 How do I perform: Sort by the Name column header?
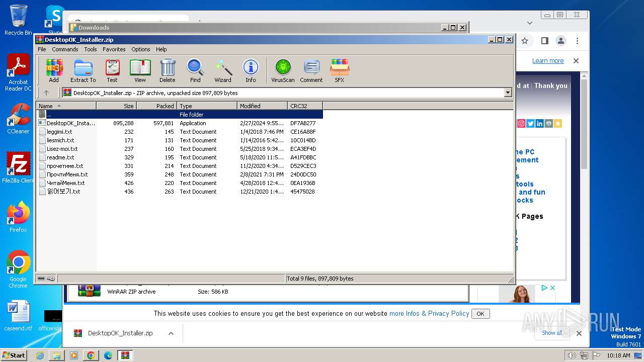66,106
